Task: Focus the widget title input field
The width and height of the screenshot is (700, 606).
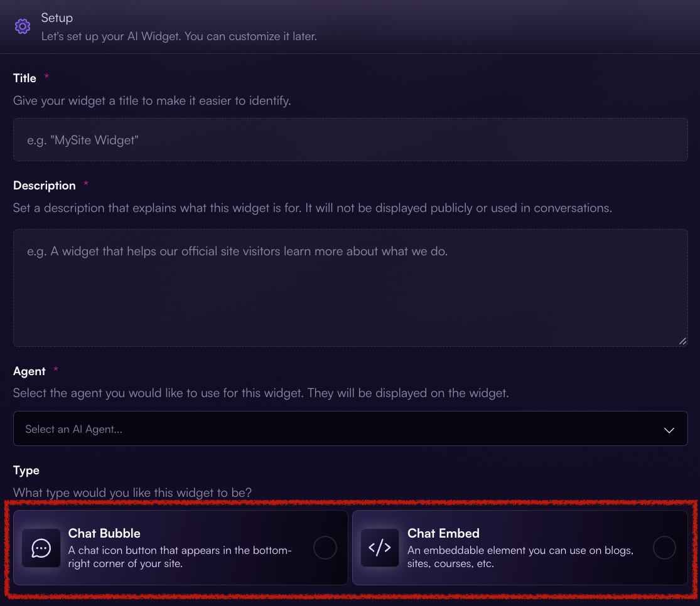Action: click(x=350, y=140)
